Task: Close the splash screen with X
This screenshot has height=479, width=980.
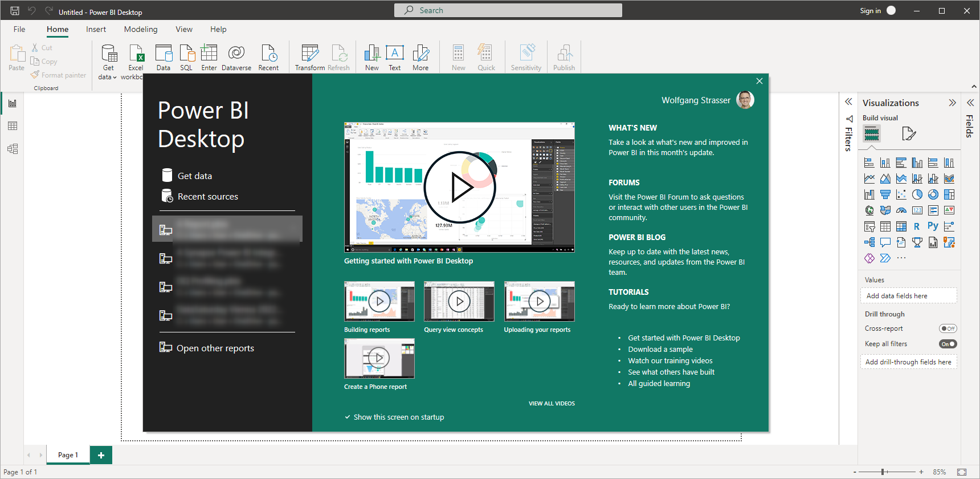Action: pyautogui.click(x=759, y=81)
